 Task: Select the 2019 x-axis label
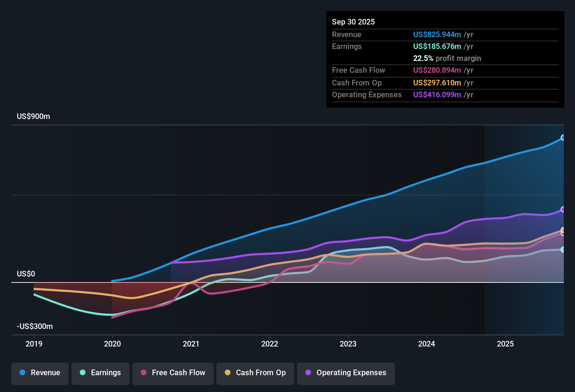tap(34, 344)
